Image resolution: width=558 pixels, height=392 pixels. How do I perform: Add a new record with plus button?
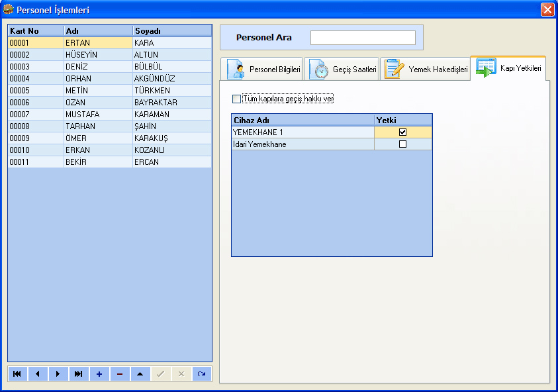tap(99, 374)
